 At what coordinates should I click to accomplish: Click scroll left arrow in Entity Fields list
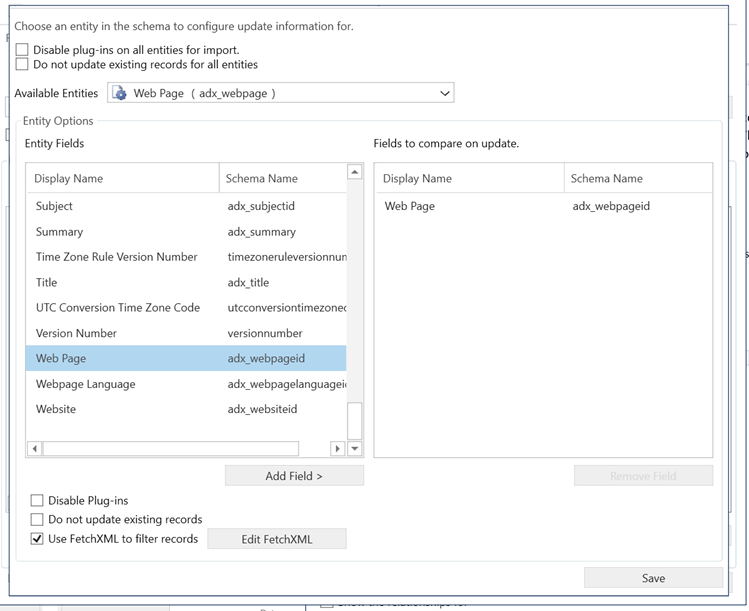coord(34,449)
